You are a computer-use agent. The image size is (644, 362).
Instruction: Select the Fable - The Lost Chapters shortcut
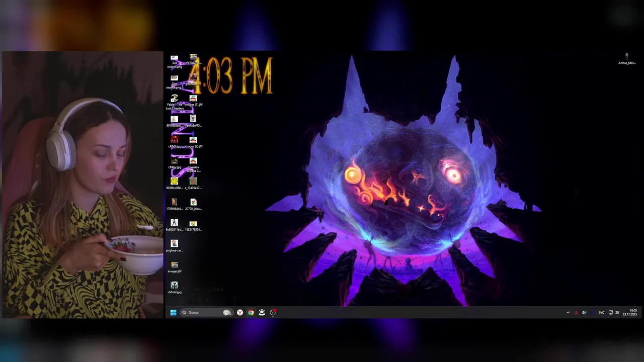click(175, 103)
